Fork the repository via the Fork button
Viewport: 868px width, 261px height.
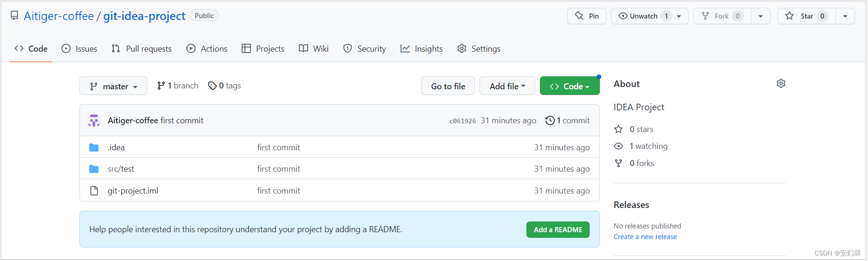pyautogui.click(x=722, y=16)
